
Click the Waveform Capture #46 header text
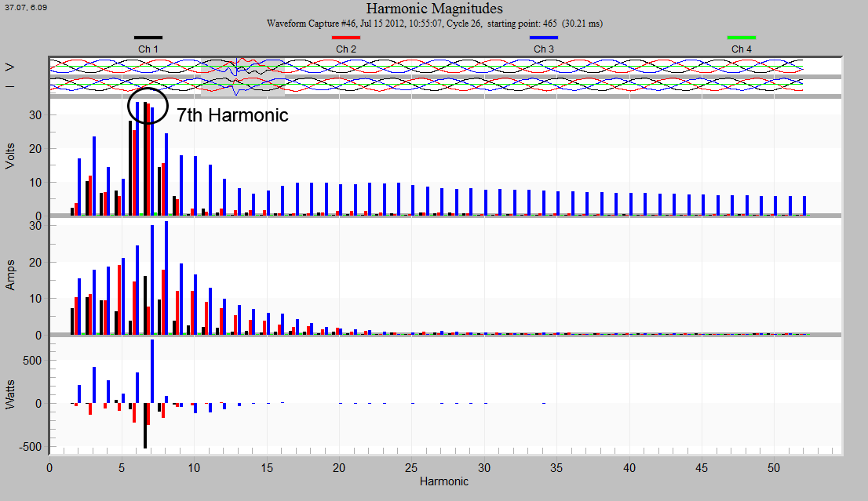click(x=435, y=24)
